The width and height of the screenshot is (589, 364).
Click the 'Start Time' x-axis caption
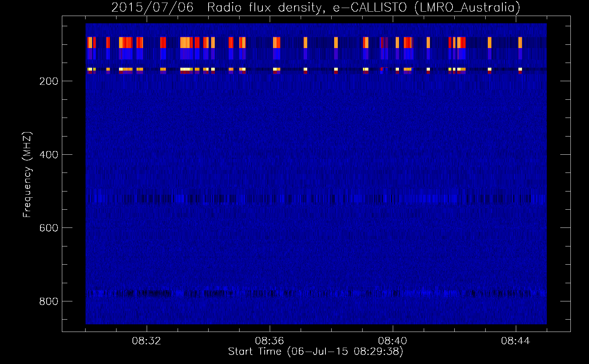316,352
